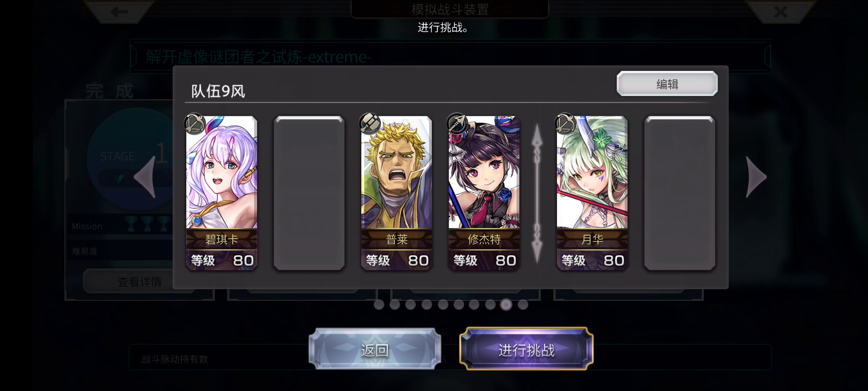Select the first team page dot
Image resolution: width=868 pixels, height=391 pixels.
379,304
